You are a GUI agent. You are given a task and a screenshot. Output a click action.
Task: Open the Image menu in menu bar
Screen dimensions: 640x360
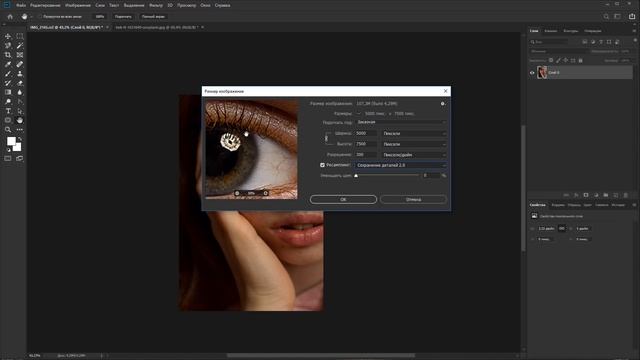(x=78, y=5)
